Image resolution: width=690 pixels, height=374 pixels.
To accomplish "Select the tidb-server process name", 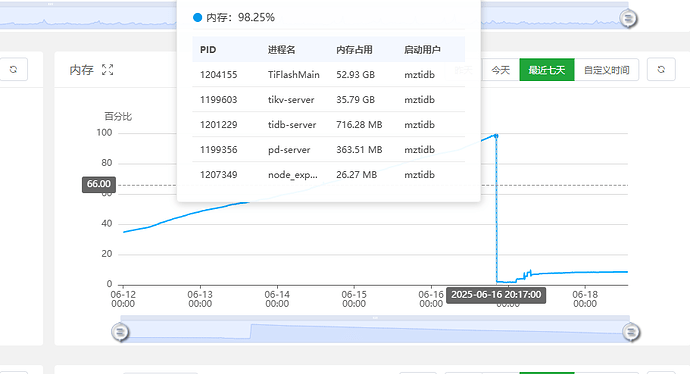I will (x=292, y=125).
